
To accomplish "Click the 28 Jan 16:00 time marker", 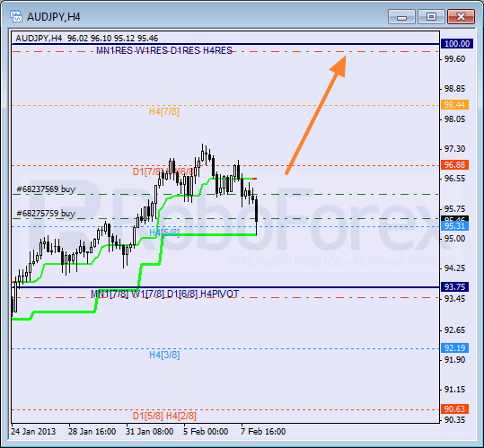I will click(x=92, y=432).
